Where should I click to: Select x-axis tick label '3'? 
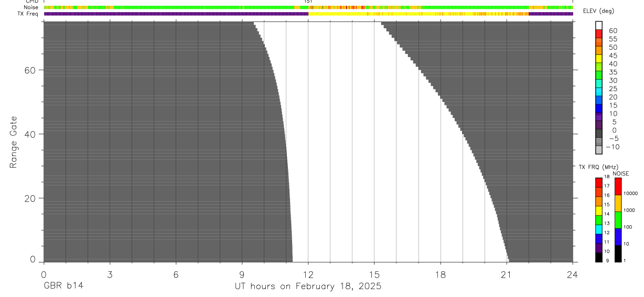pos(110,274)
